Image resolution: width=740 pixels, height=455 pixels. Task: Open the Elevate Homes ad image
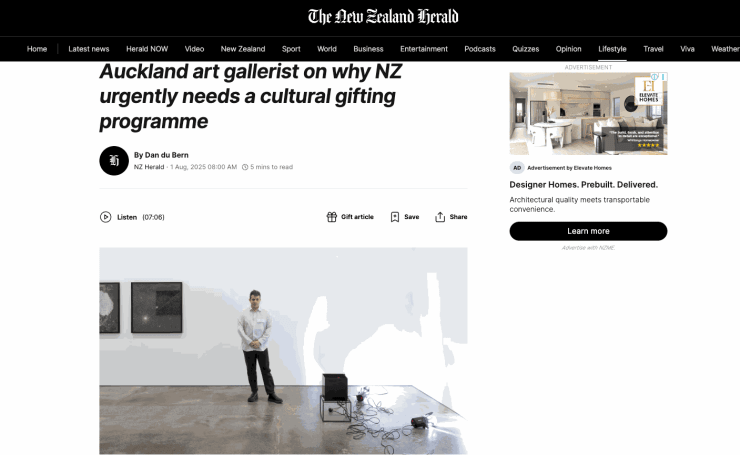588,113
